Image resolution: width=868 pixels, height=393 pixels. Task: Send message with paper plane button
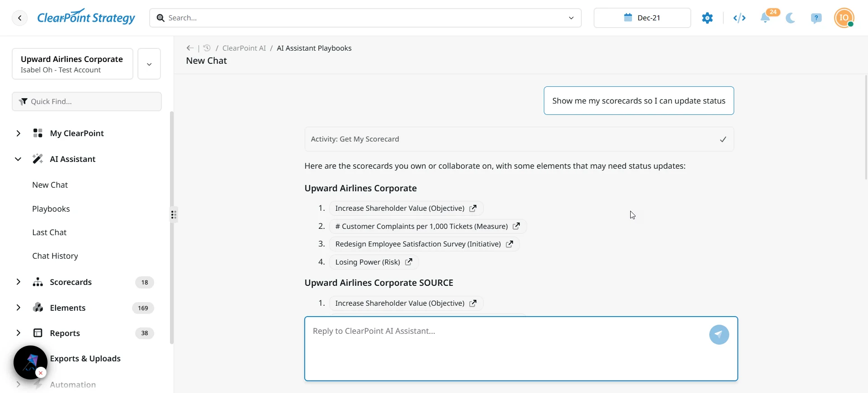pyautogui.click(x=719, y=335)
